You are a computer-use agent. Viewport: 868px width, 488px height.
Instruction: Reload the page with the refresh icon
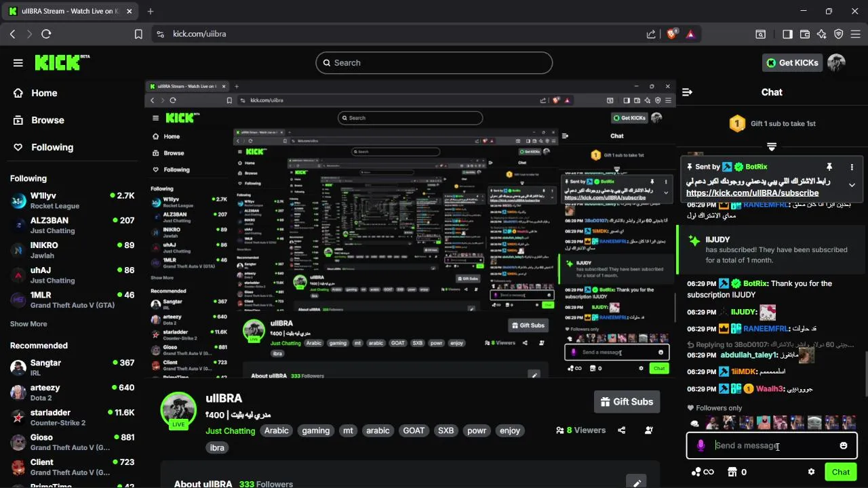(x=46, y=34)
